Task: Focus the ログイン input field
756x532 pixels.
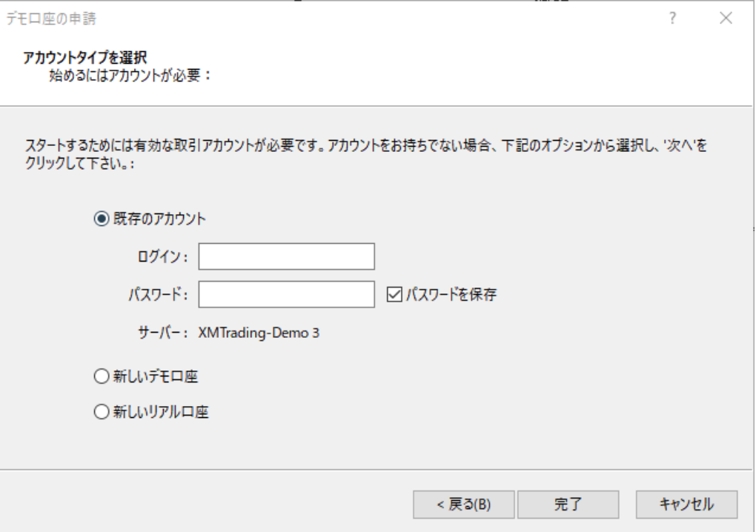Action: click(286, 257)
